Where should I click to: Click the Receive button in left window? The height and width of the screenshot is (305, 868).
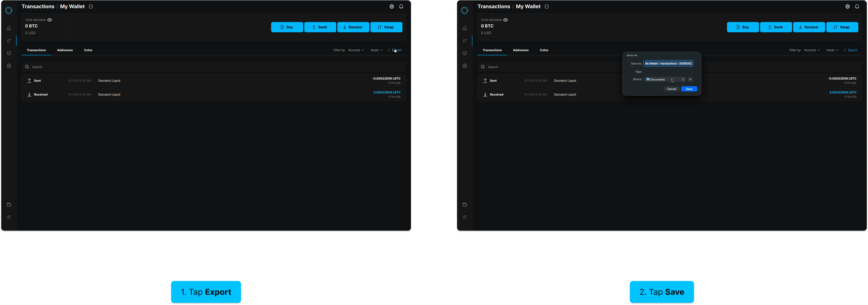pyautogui.click(x=353, y=27)
